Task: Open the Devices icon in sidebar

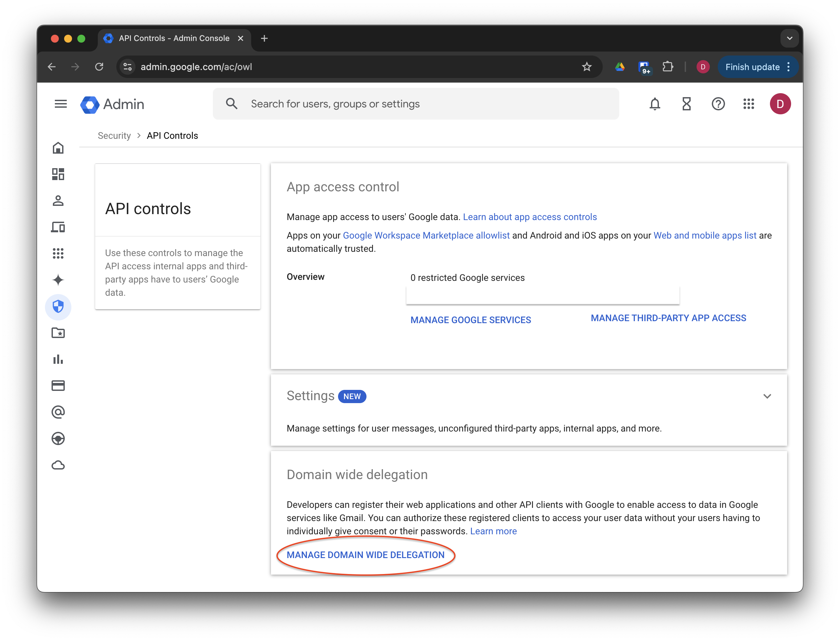Action: click(58, 227)
